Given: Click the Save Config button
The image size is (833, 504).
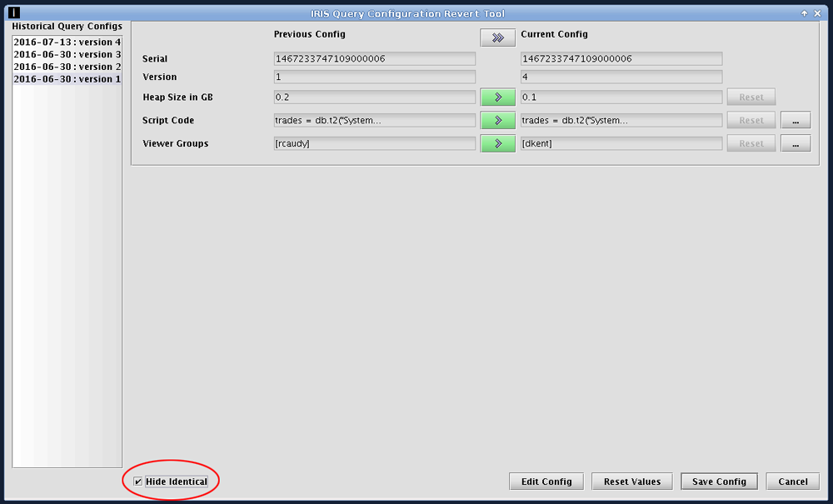Looking at the screenshot, I should pyautogui.click(x=720, y=482).
